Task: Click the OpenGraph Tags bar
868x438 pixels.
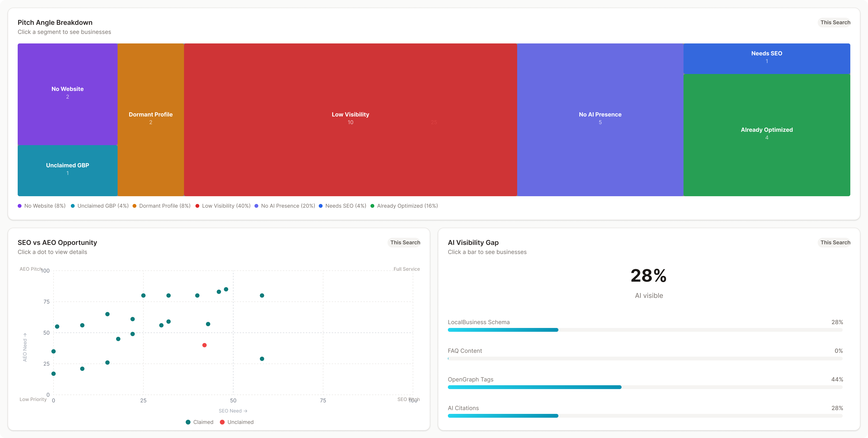Action: [534, 387]
